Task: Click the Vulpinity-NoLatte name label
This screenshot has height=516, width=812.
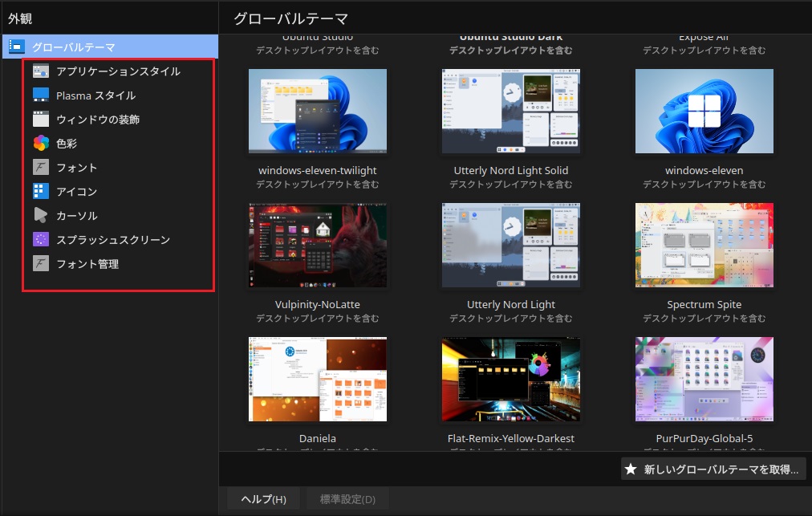Action: point(318,305)
